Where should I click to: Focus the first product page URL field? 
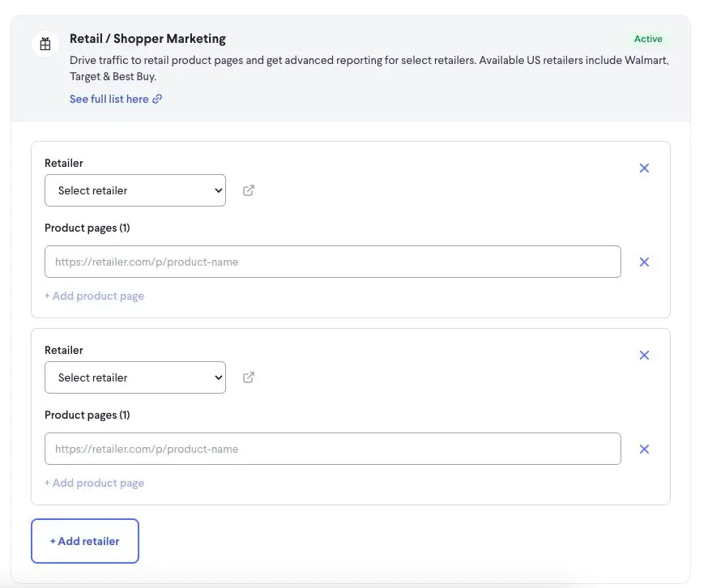[333, 262]
